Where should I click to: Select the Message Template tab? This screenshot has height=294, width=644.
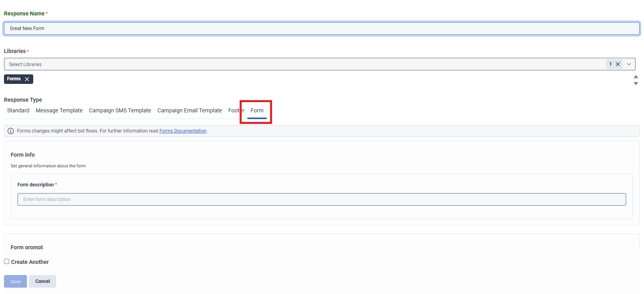[x=59, y=110]
